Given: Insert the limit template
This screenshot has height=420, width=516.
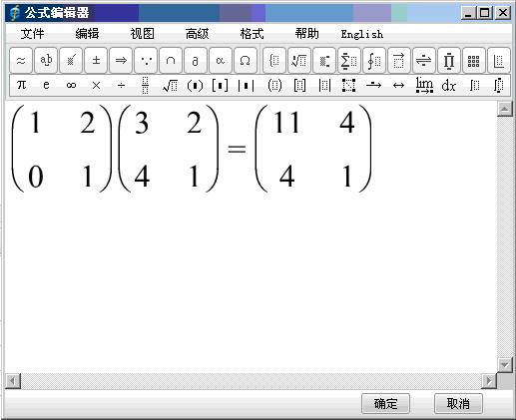Looking at the screenshot, I should tap(424, 86).
